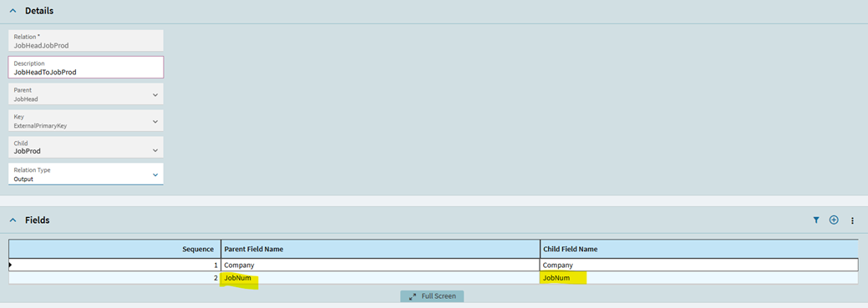The width and height of the screenshot is (868, 308).
Task: Collapse the Fields section chevron
Action: pos(13,220)
